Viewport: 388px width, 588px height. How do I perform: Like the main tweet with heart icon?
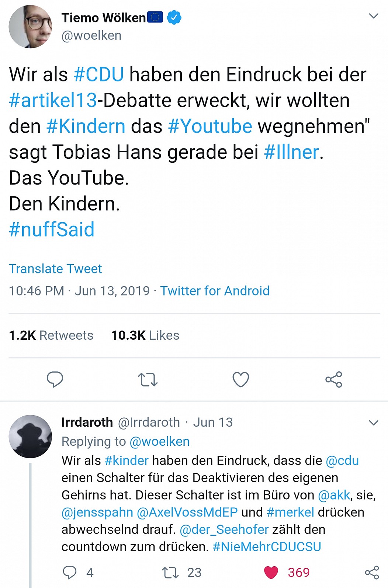(241, 379)
